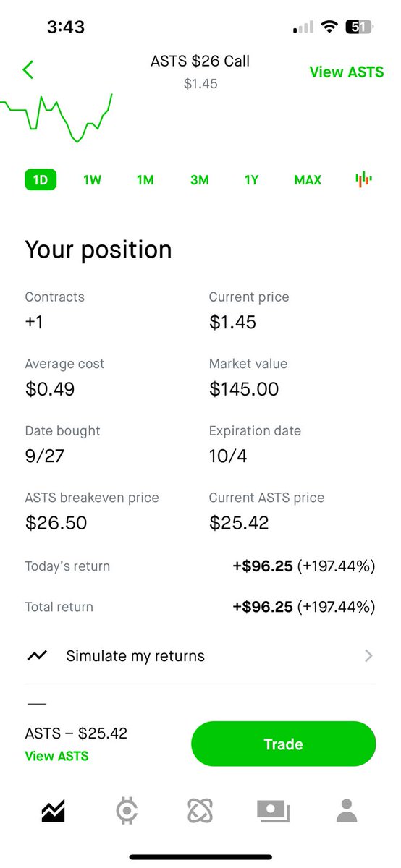Tap the option price line chart
This screenshot has height=868, width=401.
(56, 118)
